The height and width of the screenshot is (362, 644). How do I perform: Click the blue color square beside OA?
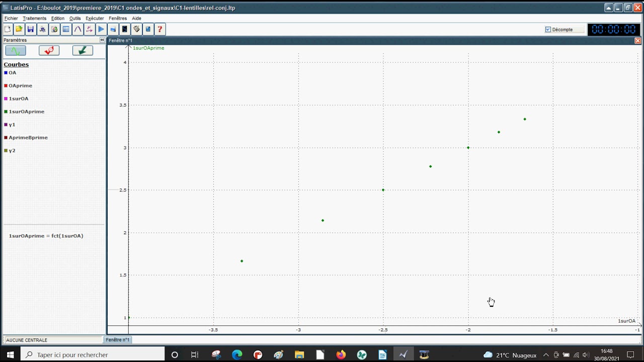(6, 73)
